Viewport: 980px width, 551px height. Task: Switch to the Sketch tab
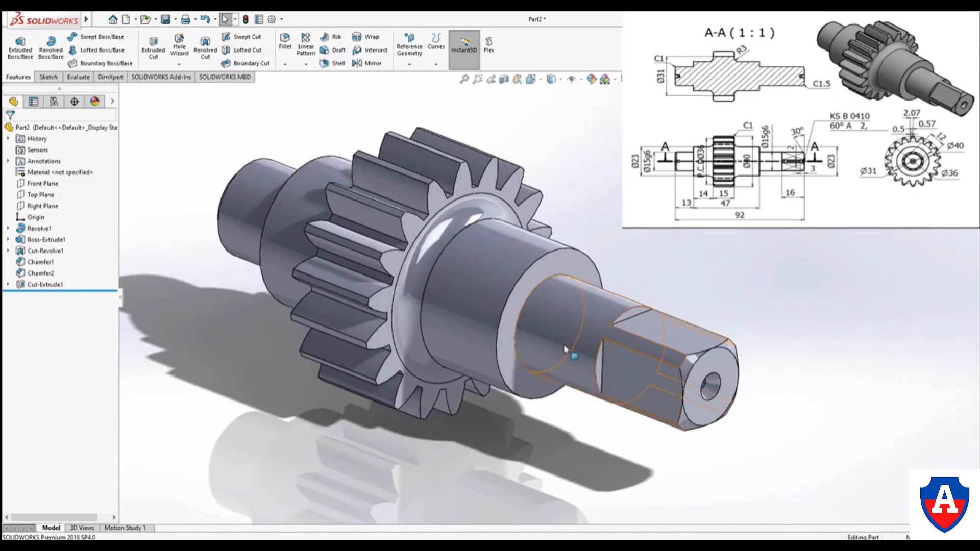(48, 77)
